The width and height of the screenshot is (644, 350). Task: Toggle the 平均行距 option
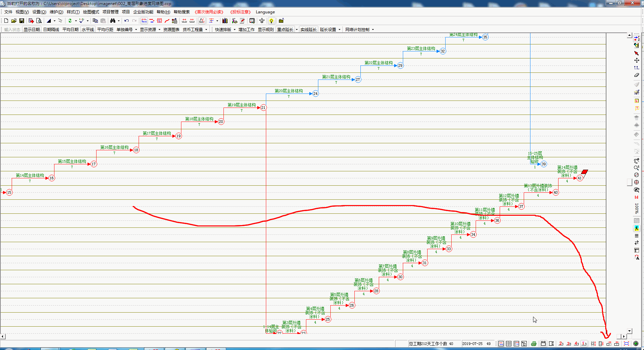pos(105,30)
